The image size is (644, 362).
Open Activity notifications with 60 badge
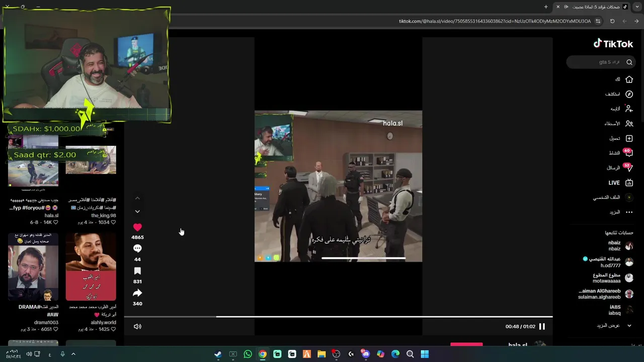[x=628, y=153]
